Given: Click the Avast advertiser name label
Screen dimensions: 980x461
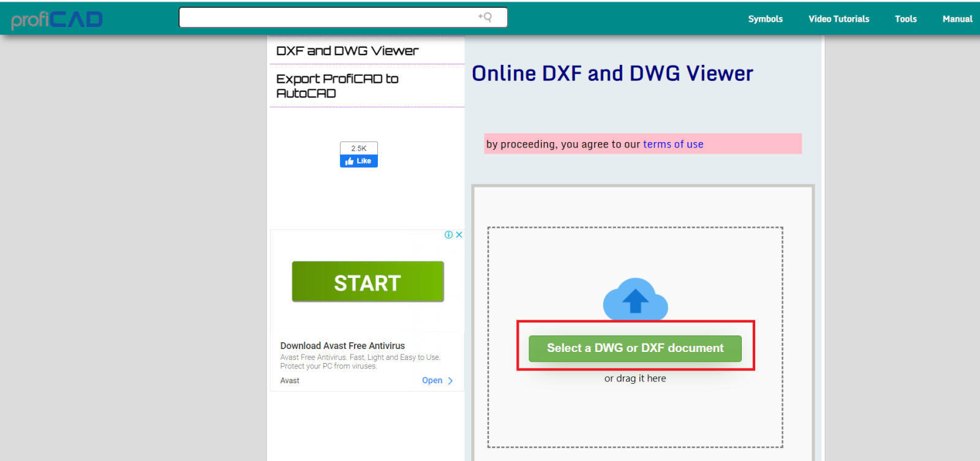Looking at the screenshot, I should [x=290, y=381].
